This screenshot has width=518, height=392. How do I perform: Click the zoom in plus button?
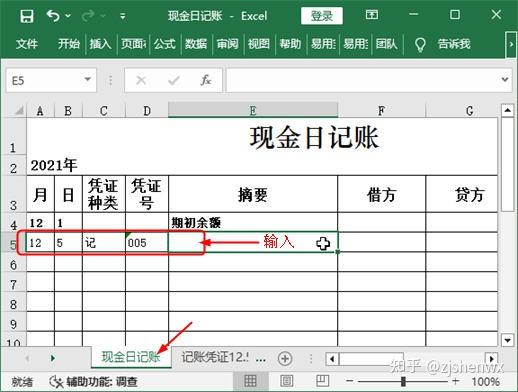(455, 381)
